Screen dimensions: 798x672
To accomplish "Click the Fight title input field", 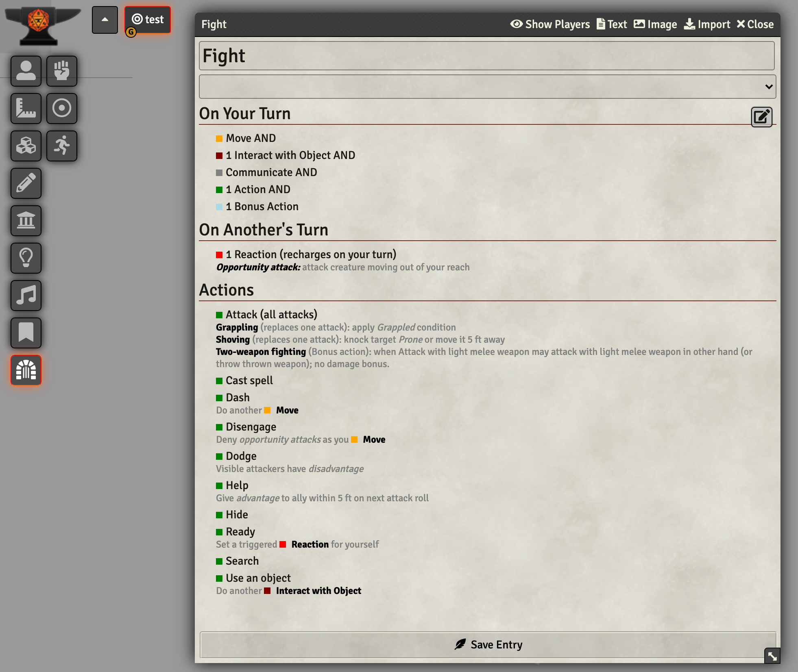I will (486, 56).
